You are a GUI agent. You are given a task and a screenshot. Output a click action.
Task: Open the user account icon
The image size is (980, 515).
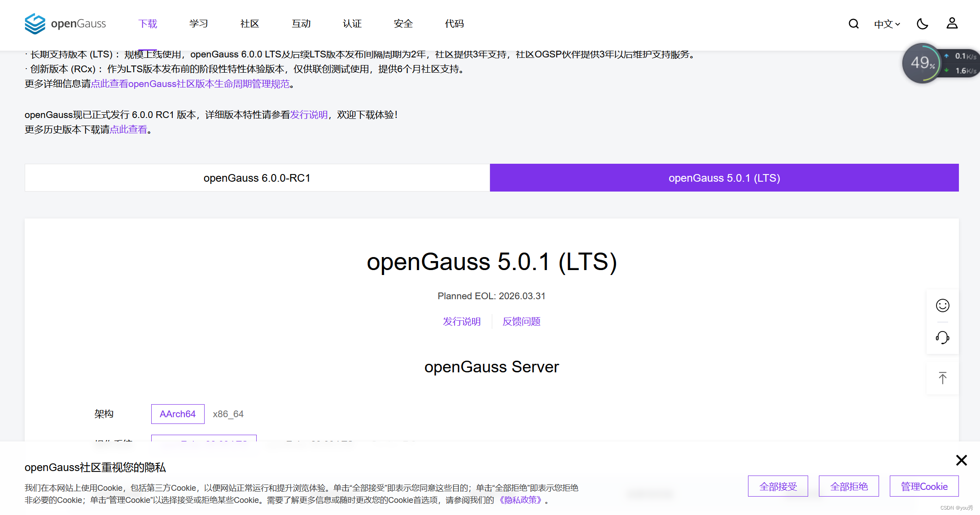tap(952, 24)
